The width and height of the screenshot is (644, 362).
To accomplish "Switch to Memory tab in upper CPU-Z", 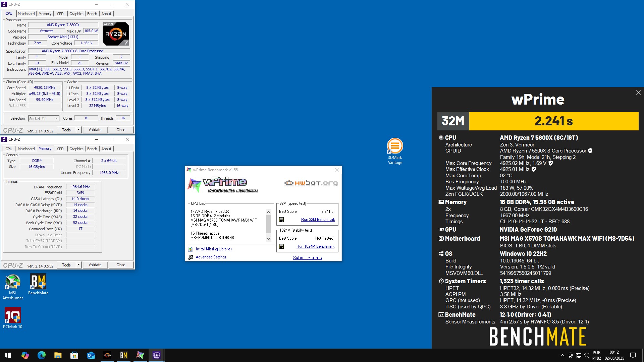I will [x=45, y=14].
